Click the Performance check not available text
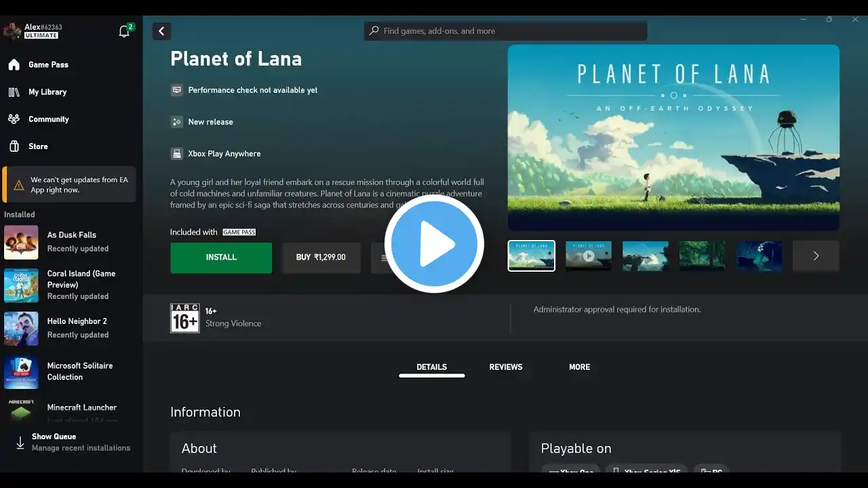Viewport: 868px width, 488px height. 253,90
